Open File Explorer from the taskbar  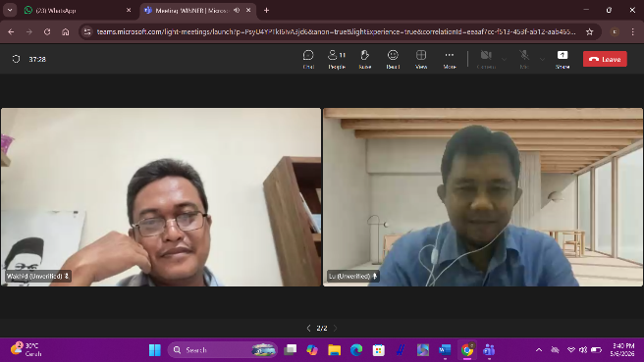coord(335,350)
